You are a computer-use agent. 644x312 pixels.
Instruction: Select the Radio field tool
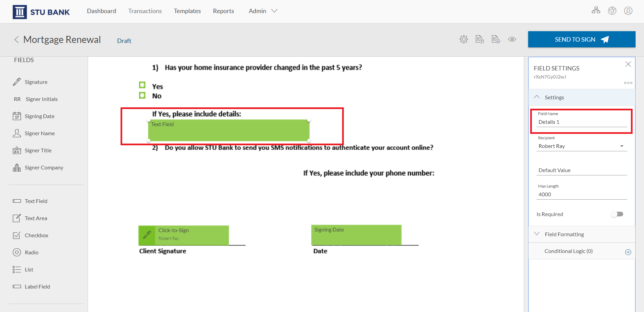pos(26,252)
